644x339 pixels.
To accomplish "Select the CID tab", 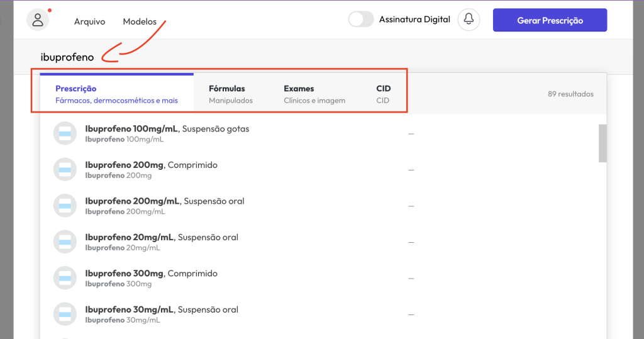I will (383, 94).
